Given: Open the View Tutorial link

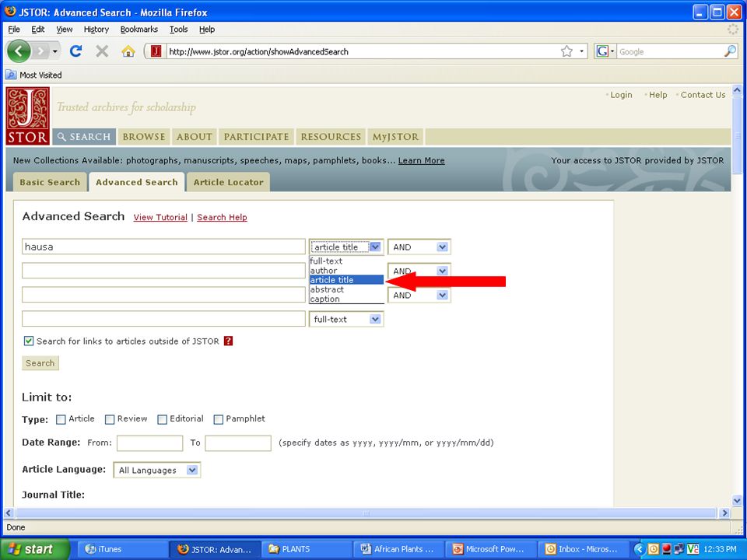Looking at the screenshot, I should (x=160, y=217).
